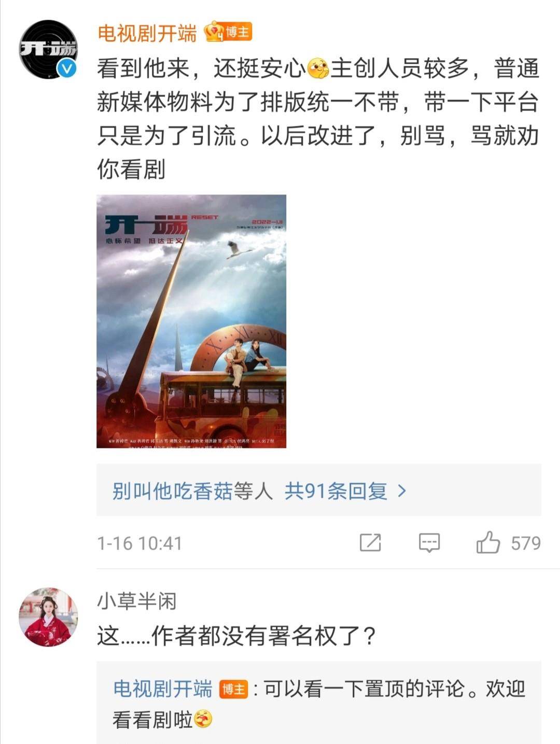This screenshot has width=560, height=744.
Task: Tap the repost share icon
Action: tap(370, 543)
